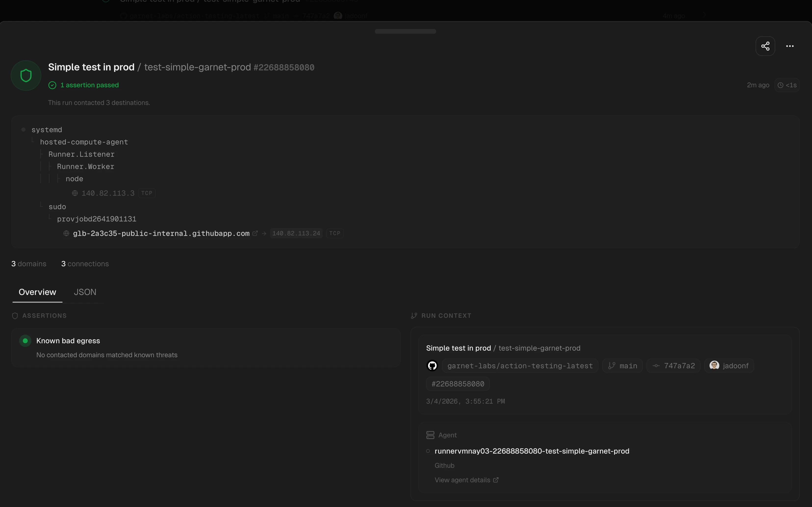The image size is (812, 507).
Task: Collapse the Runner.Listener tree item
Action: click(x=81, y=154)
